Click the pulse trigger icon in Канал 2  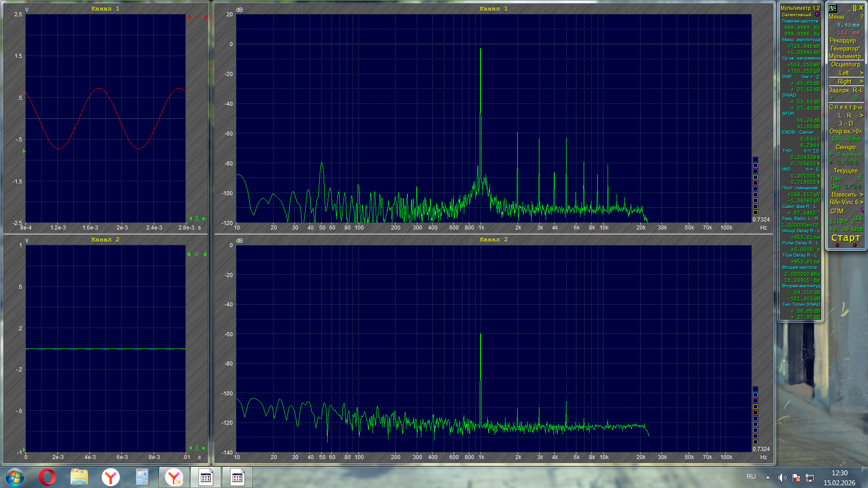(197, 448)
